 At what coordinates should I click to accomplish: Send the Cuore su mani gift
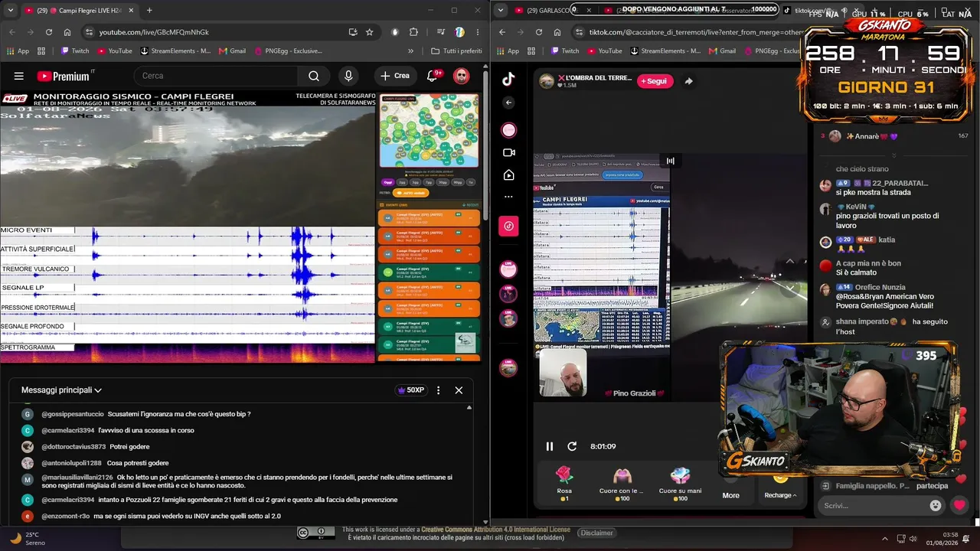[680, 483]
